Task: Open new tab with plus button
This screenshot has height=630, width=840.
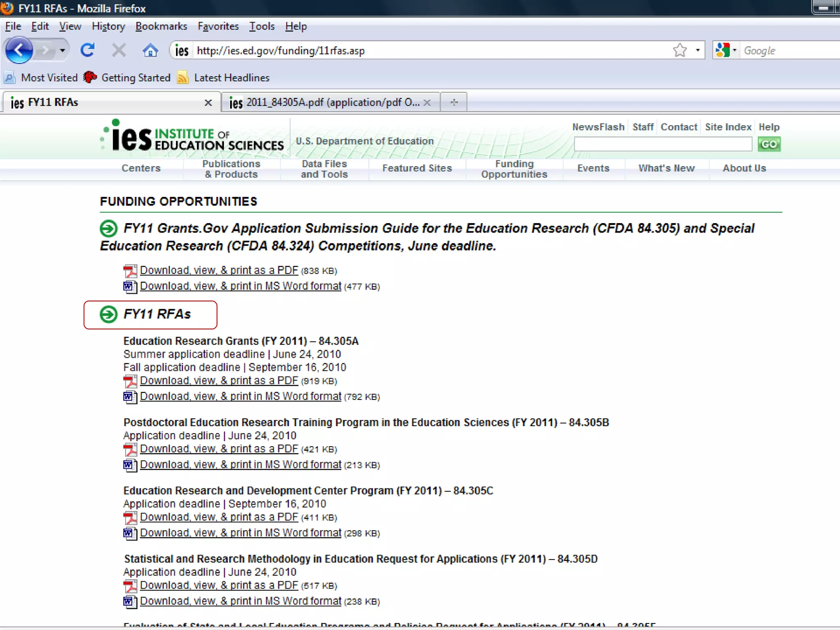Action: click(x=454, y=102)
